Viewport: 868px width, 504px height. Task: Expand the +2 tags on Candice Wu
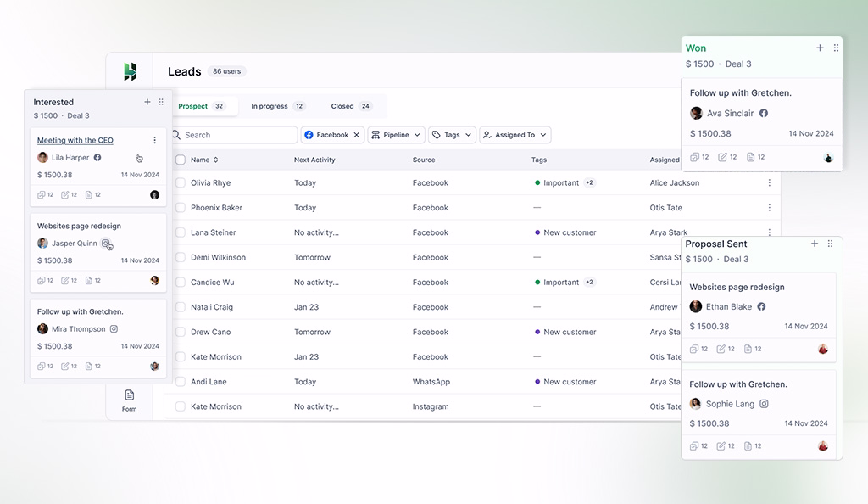(590, 282)
